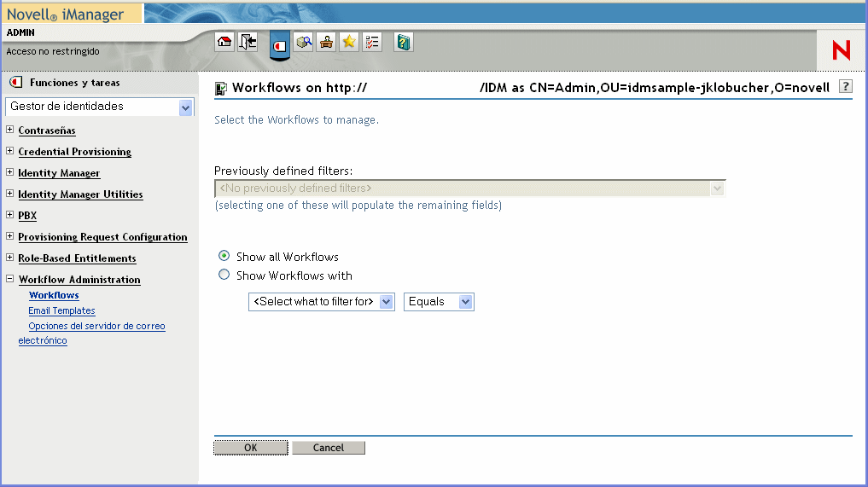Select the Roles and Tasks toolbar icon
This screenshot has width=868, height=487.
pyautogui.click(x=280, y=45)
